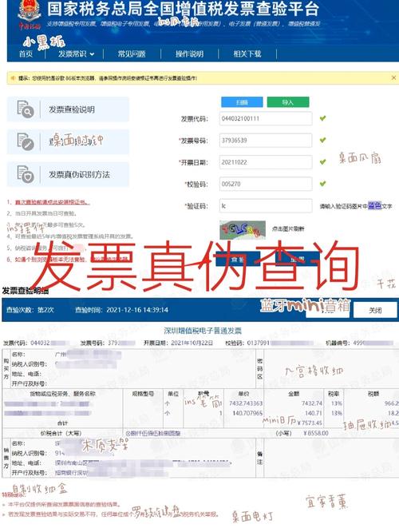Screen dimensions: 399x532
Task: Click the 点击图片刷新 text
Action: 288,229
